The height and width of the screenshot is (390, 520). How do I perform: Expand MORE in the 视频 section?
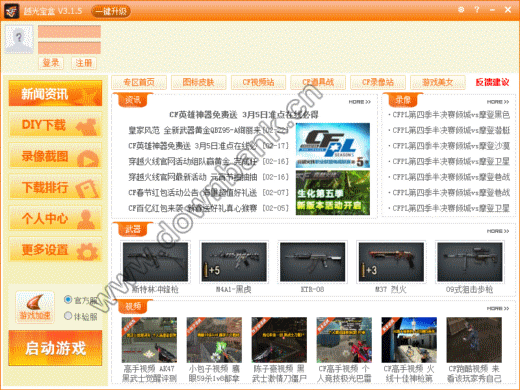tap(498, 309)
